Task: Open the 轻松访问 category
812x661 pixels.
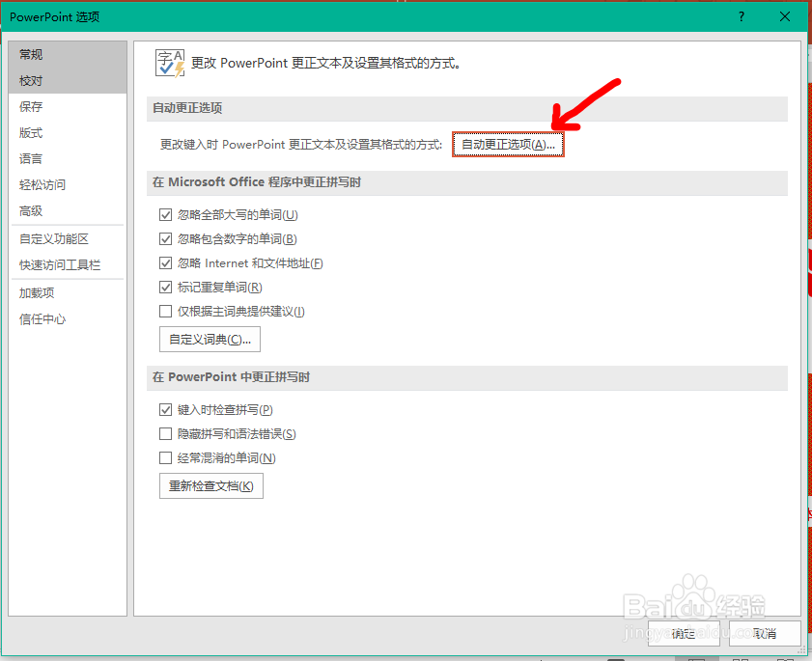Action: point(68,184)
